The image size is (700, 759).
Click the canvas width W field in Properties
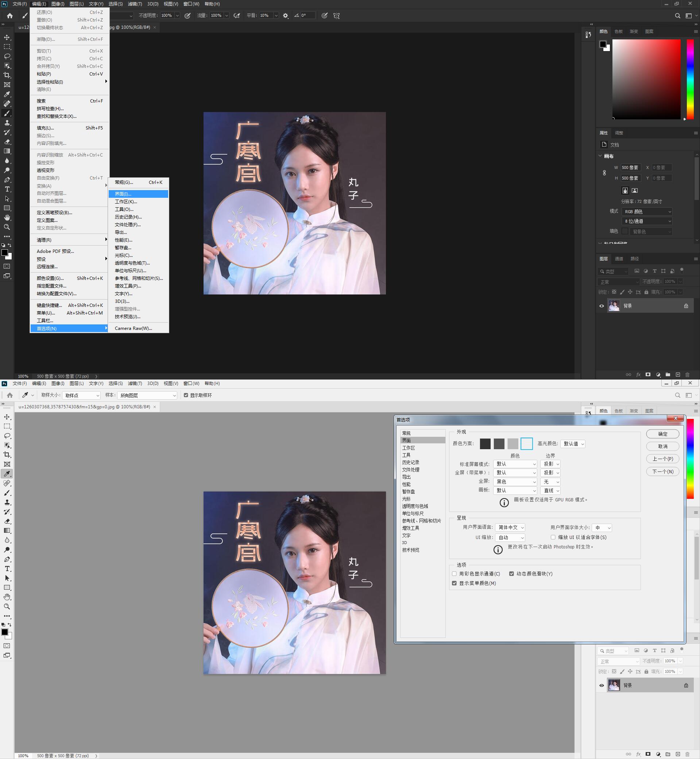(x=631, y=167)
